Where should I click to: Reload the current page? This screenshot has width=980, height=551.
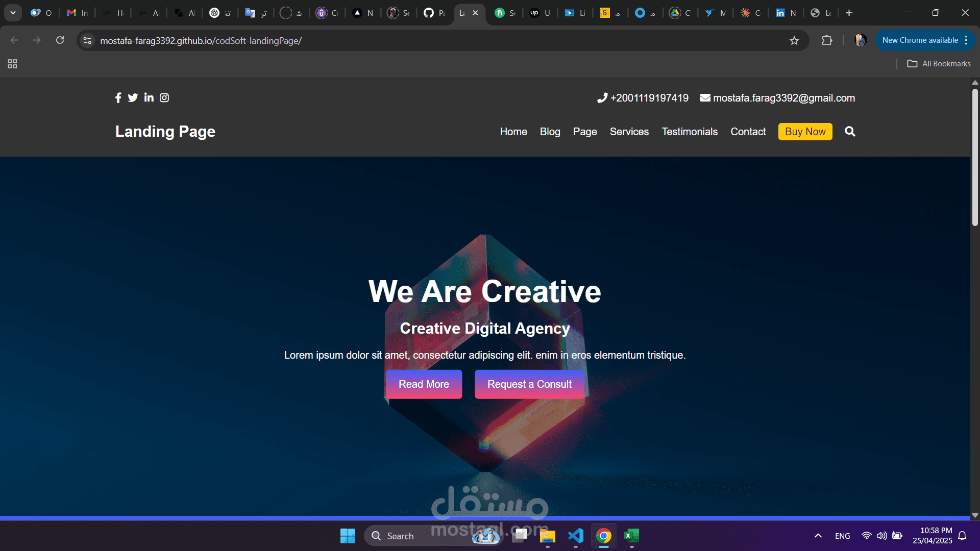point(60,40)
